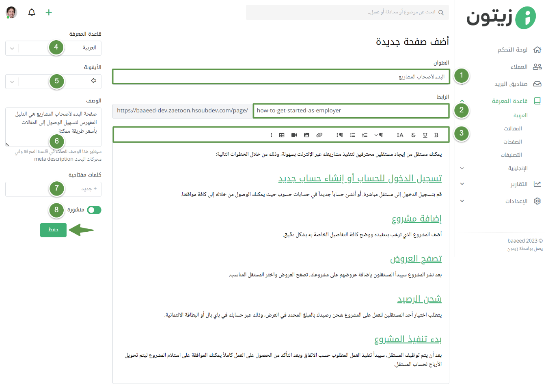Open more text options (A with dots)
This screenshot has height=392, width=548.
[400, 135]
